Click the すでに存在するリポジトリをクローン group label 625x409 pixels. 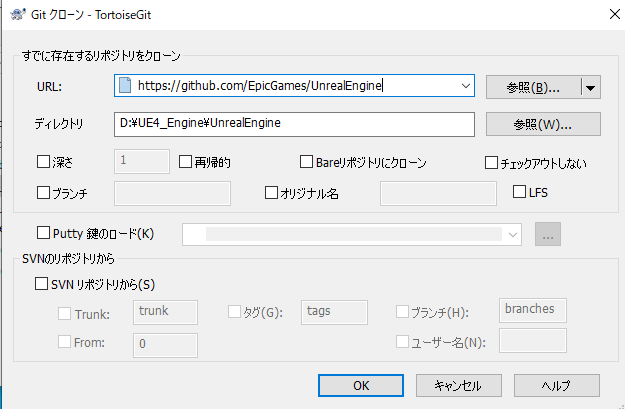tap(101, 56)
